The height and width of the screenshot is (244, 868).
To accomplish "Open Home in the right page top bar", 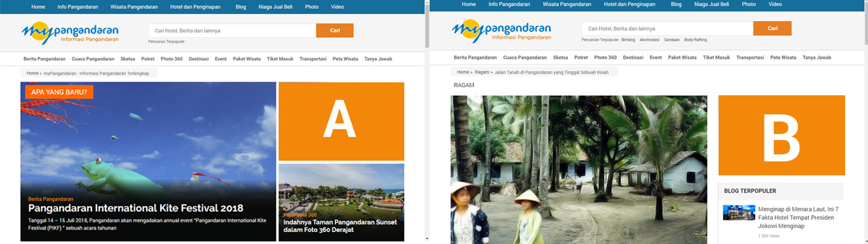I will point(469,4).
